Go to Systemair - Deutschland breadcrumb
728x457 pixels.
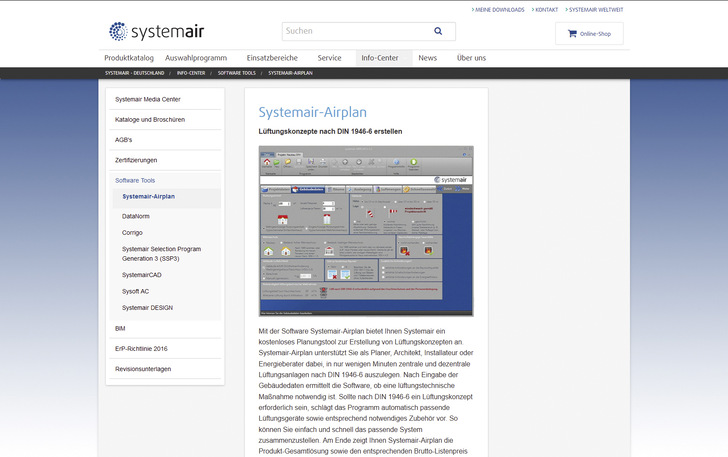(135, 73)
